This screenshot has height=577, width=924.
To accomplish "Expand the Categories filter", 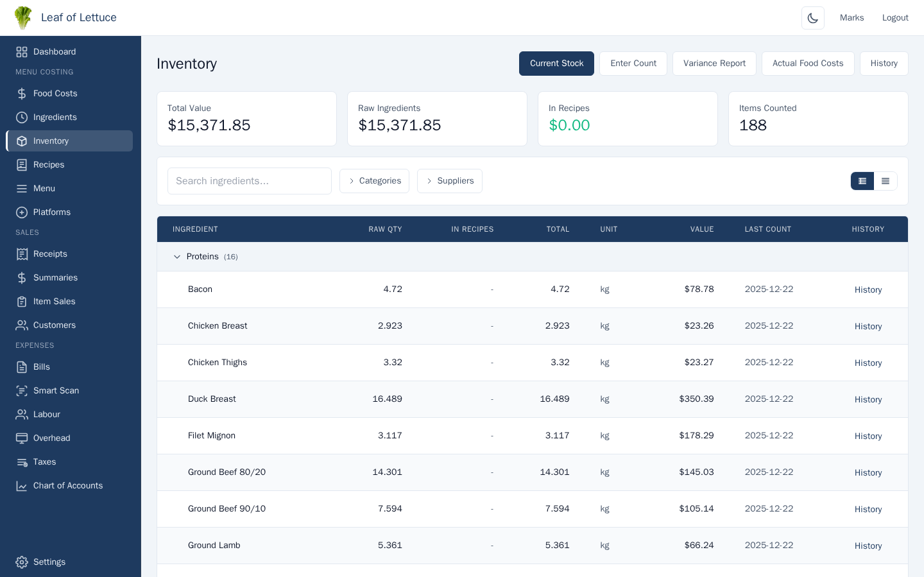I will [x=374, y=181].
